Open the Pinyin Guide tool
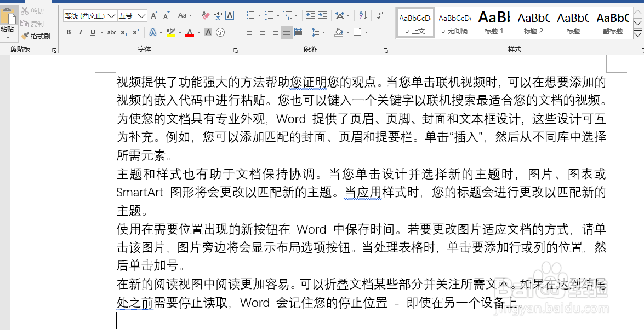The height and width of the screenshot is (330, 644). pyautogui.click(x=219, y=15)
